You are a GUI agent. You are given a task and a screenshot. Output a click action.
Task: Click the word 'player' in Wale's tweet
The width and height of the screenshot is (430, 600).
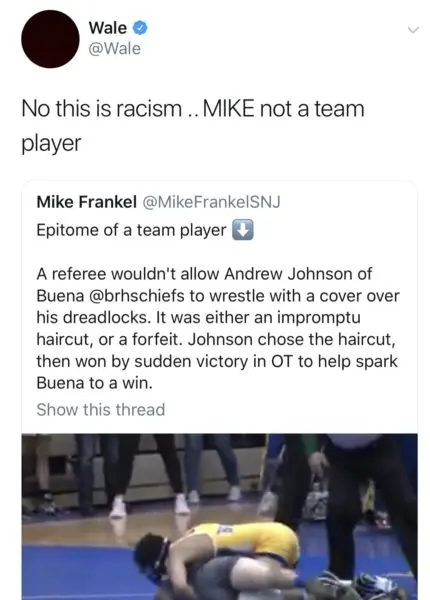[51, 144]
